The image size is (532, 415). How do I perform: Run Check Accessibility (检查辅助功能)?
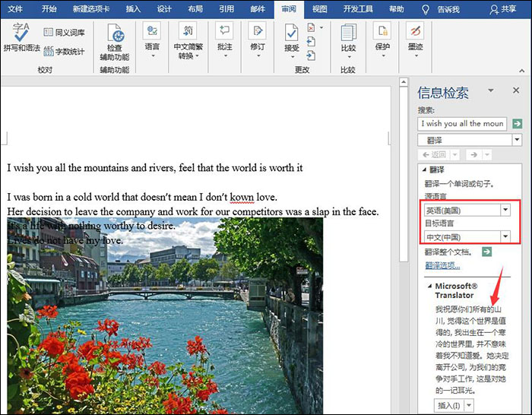[x=115, y=42]
